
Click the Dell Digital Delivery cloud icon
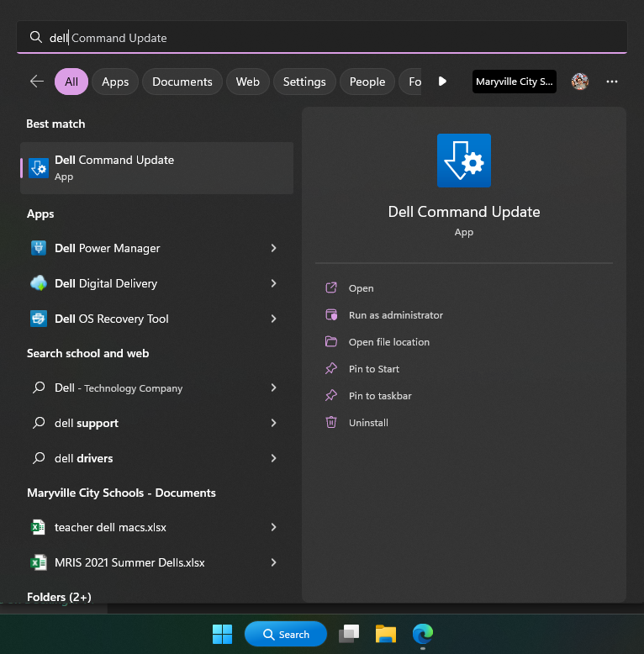[x=39, y=283]
